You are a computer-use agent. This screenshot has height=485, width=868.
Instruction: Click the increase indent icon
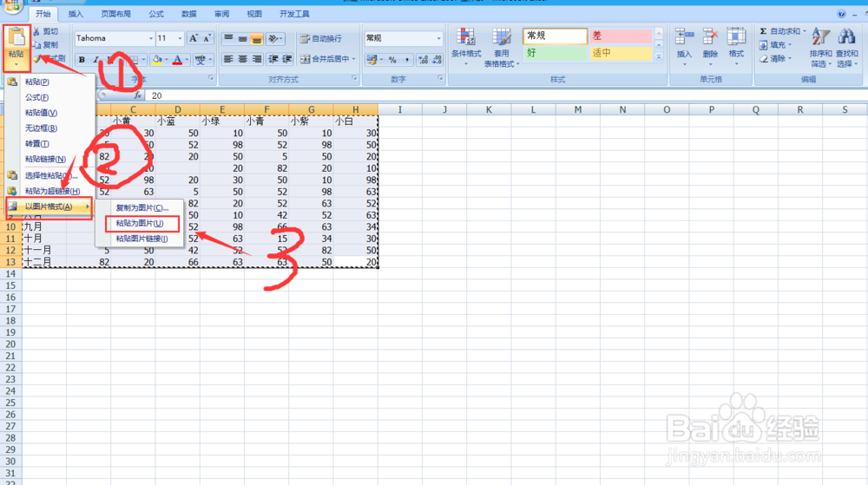tap(286, 59)
